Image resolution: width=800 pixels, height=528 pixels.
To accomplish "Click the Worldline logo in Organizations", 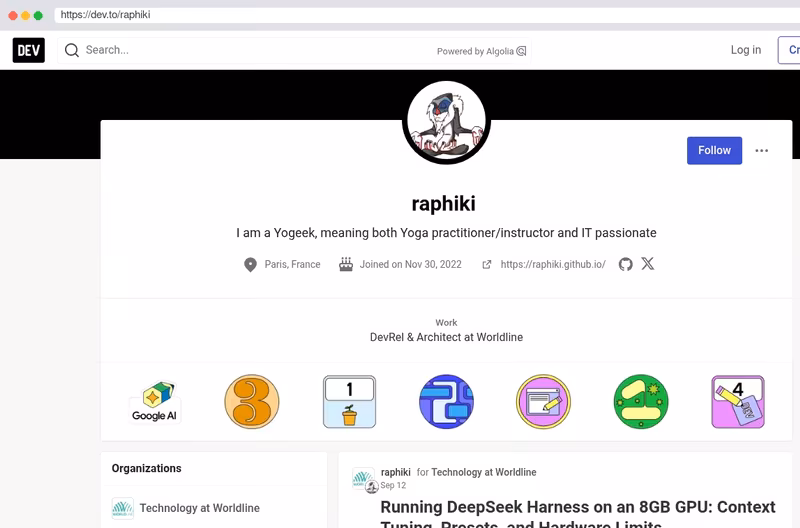I will (x=122, y=508).
